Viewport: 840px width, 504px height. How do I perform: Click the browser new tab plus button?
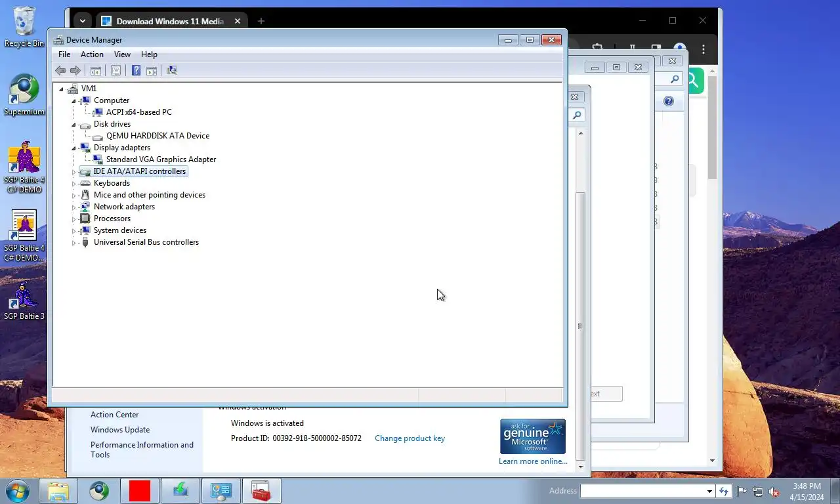[261, 21]
